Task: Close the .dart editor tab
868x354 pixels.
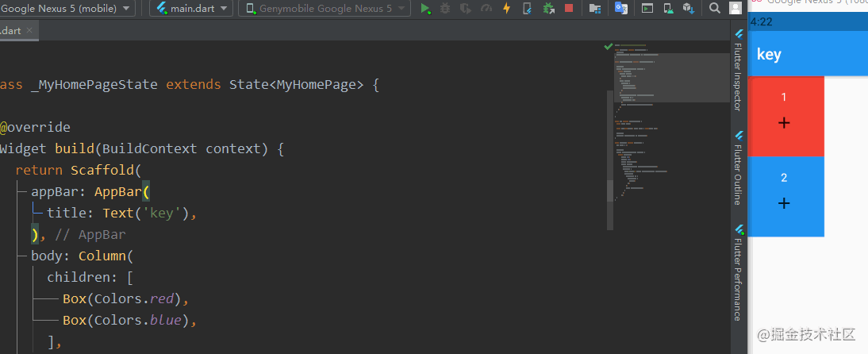Action: [29, 30]
